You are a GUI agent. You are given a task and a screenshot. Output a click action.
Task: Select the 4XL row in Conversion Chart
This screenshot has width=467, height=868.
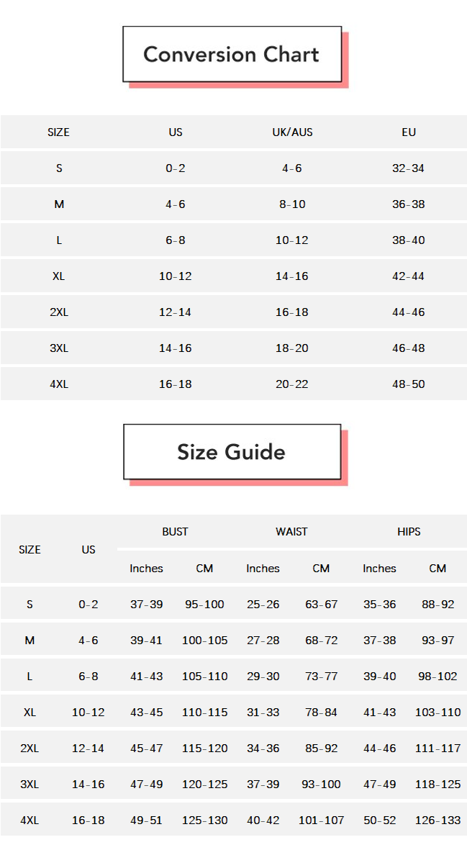coord(233,384)
